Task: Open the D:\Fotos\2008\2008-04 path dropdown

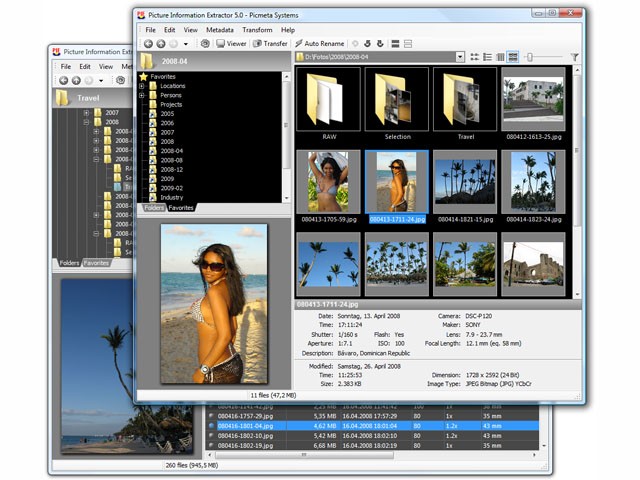Action: tap(460, 57)
